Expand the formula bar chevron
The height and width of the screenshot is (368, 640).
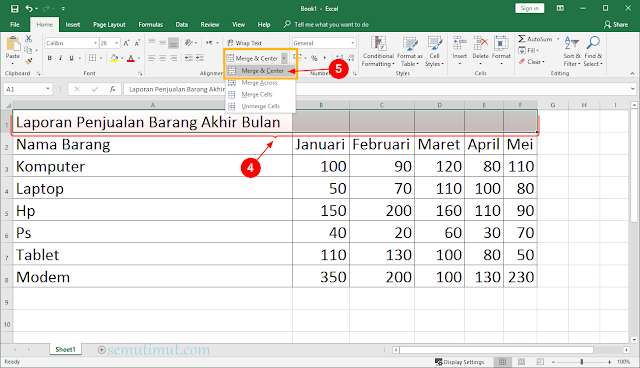[x=633, y=89]
